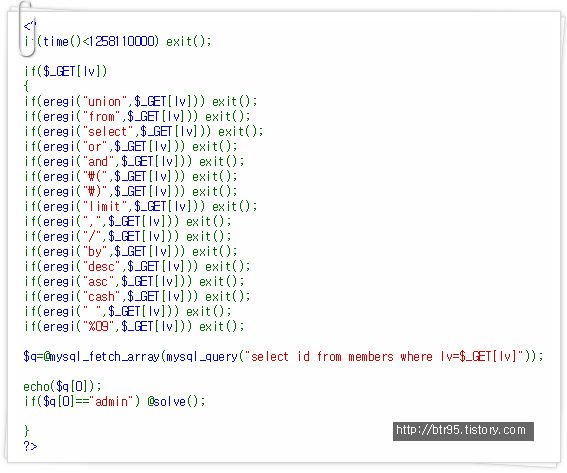Click the eregi "," filter line

click(128, 222)
